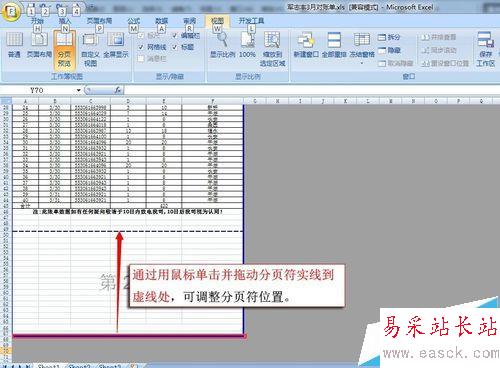
Task: Open the 公式 Formulas ribbon tab
Action: [x=134, y=21]
